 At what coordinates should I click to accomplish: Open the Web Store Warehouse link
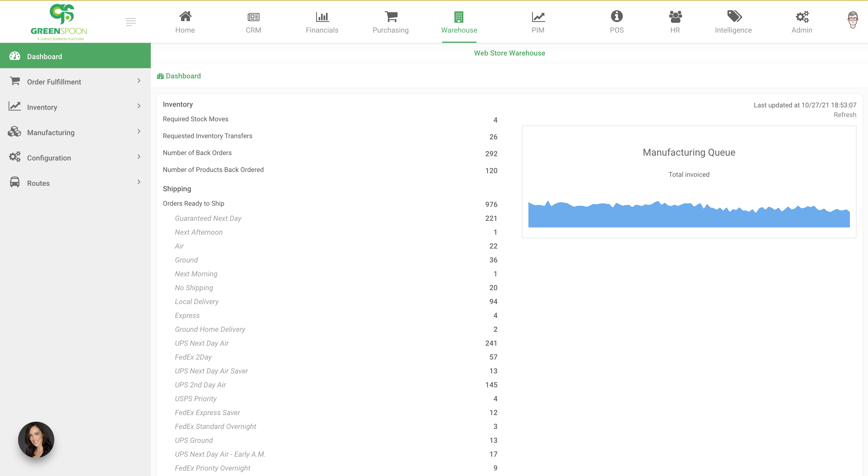509,53
